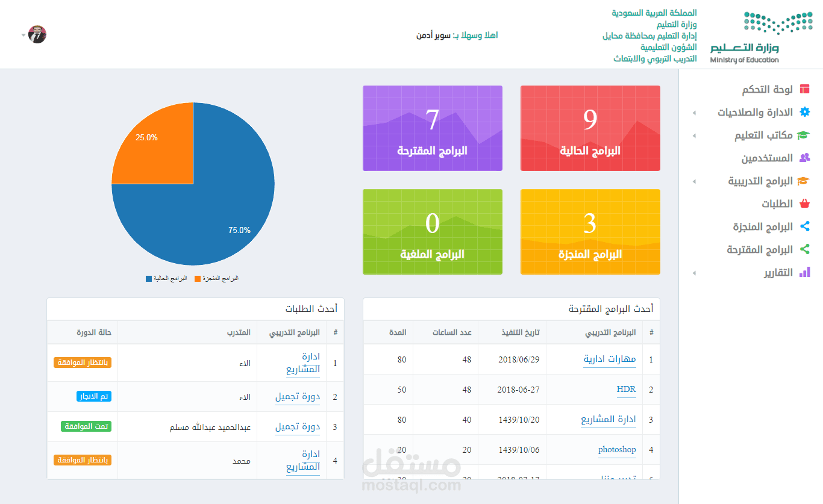Open the photoshop program link
Image resolution: width=823 pixels, height=504 pixels.
[617, 449]
